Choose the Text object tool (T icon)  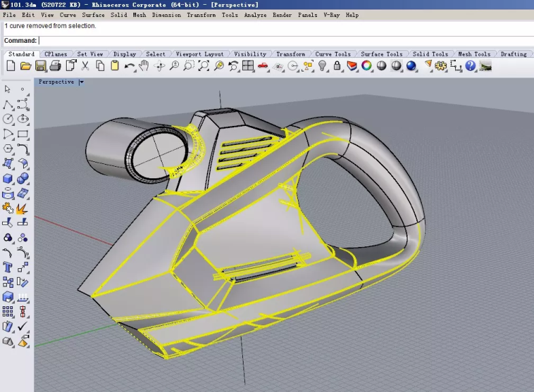pyautogui.click(x=8, y=267)
